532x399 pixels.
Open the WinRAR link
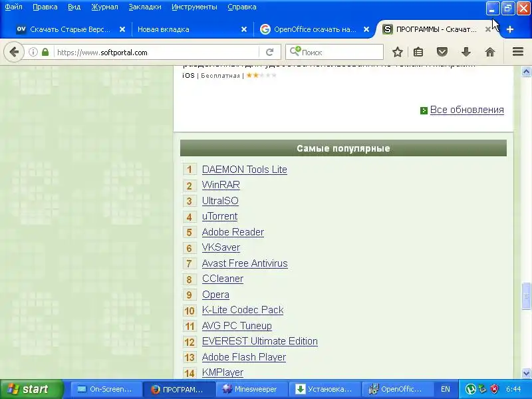[221, 185]
